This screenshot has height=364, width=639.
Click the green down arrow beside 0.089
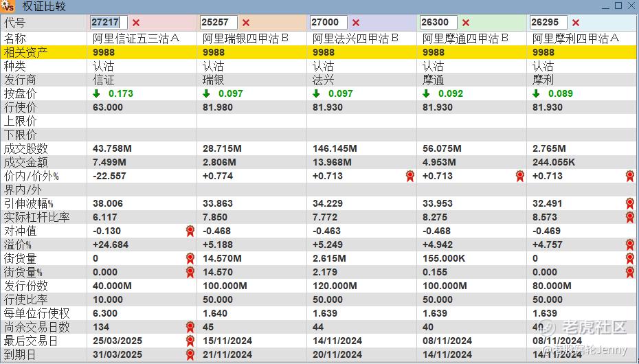pos(536,93)
